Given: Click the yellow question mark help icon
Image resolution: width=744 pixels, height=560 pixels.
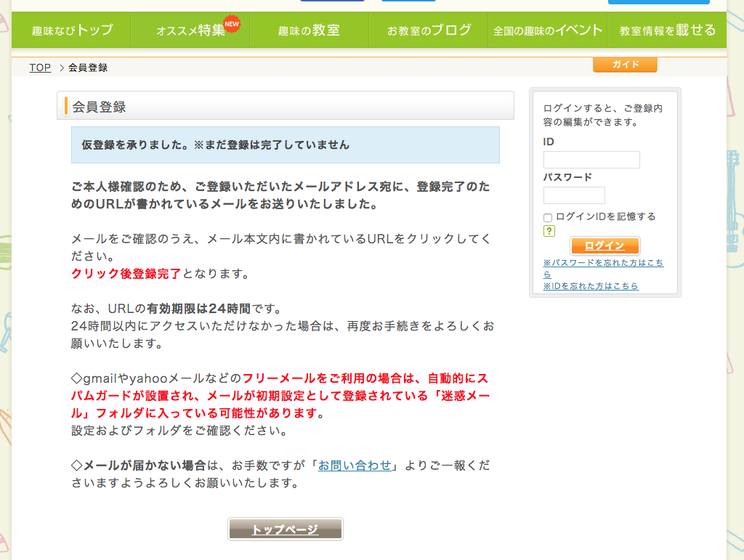Looking at the screenshot, I should [549, 231].
